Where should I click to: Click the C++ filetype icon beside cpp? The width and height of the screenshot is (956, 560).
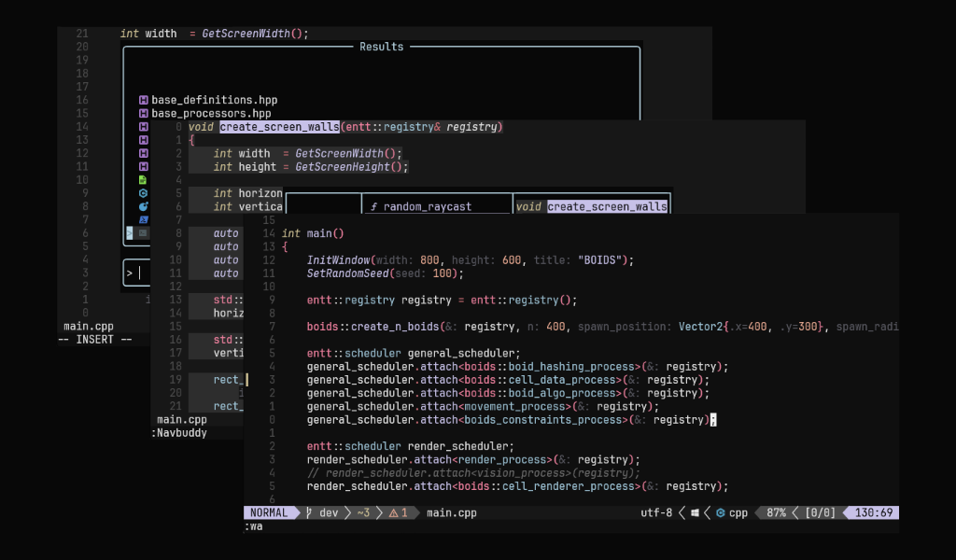click(x=720, y=513)
